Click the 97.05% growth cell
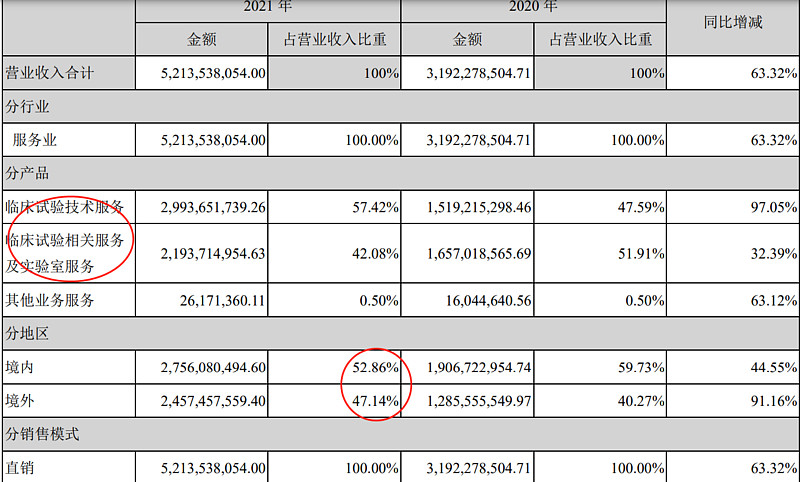 click(773, 208)
